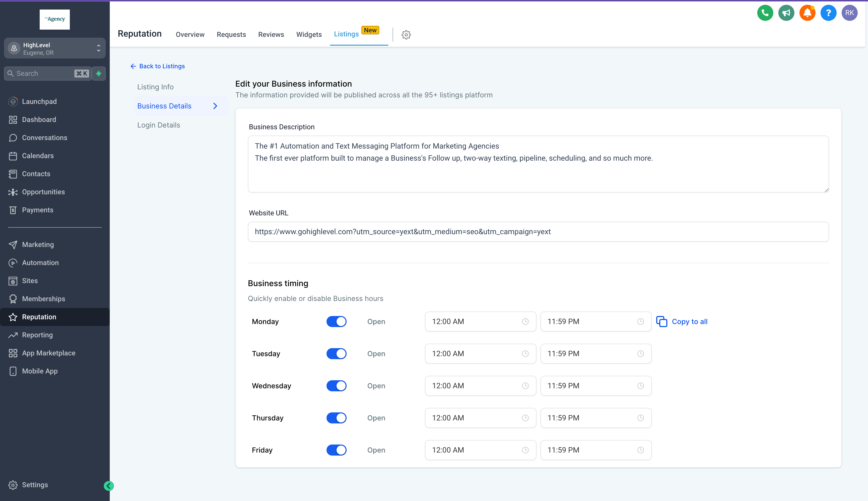Viewport: 868px width, 501px height.
Task: Open Monday closing time picker
Action: click(x=596, y=321)
